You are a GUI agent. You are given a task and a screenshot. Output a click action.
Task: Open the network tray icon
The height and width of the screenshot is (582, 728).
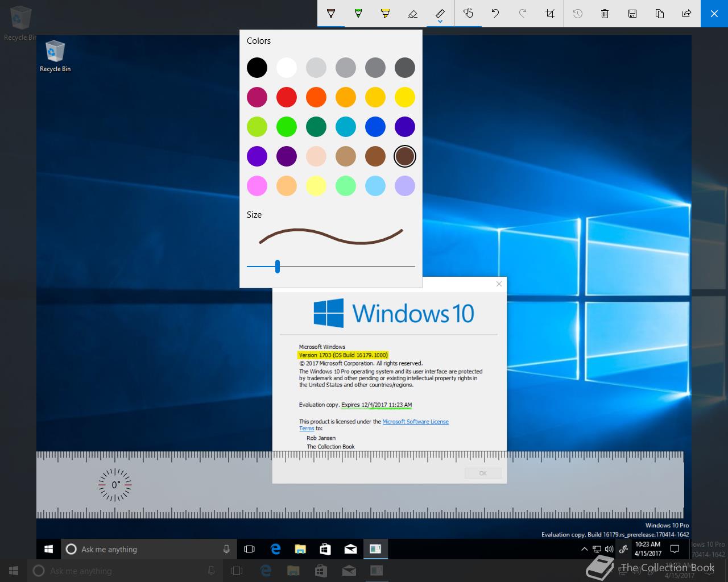(x=597, y=549)
